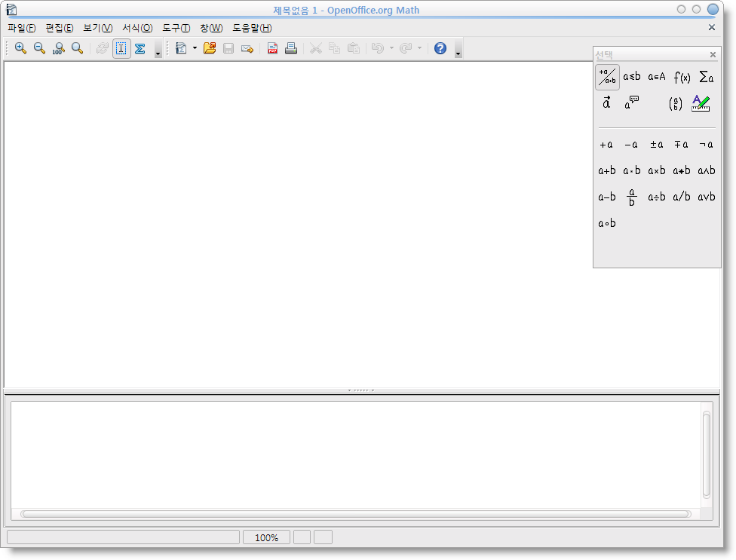
Task: Close the 선택 panel
Action: click(713, 55)
